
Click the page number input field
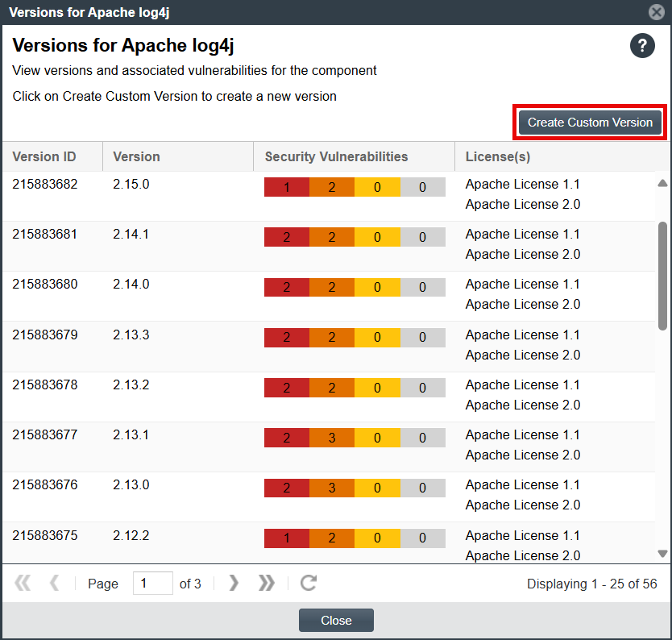point(152,584)
